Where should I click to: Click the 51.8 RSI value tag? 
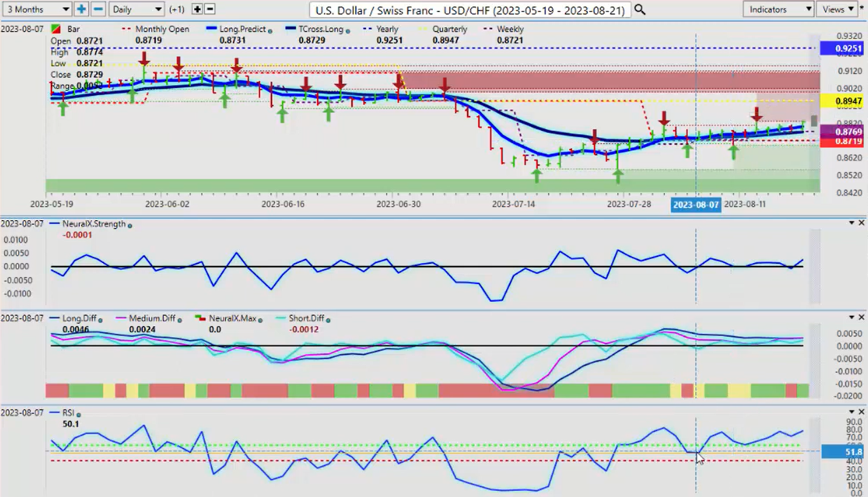coord(841,451)
